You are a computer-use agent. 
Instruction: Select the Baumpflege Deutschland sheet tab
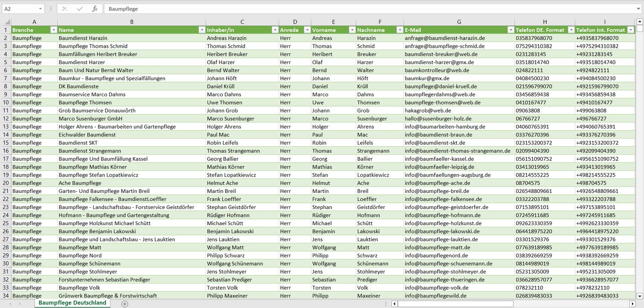click(x=72, y=303)
